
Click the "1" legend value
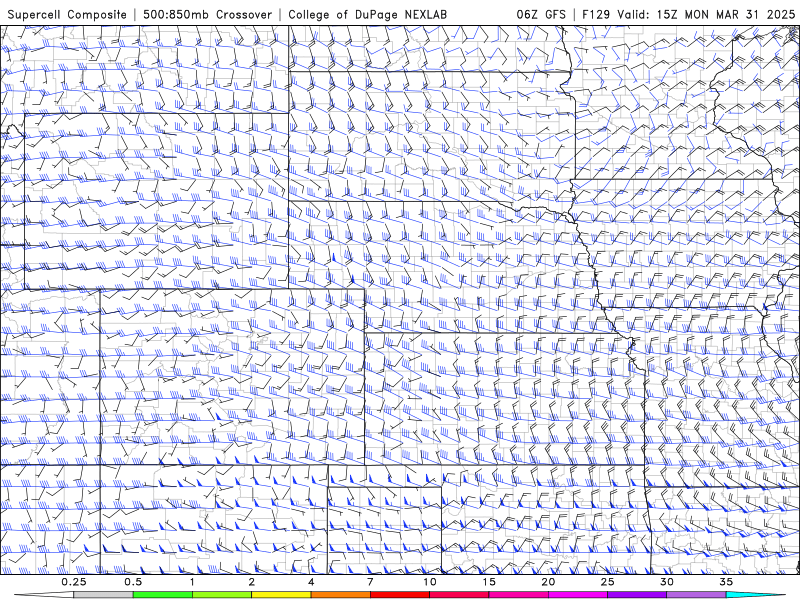click(x=192, y=582)
